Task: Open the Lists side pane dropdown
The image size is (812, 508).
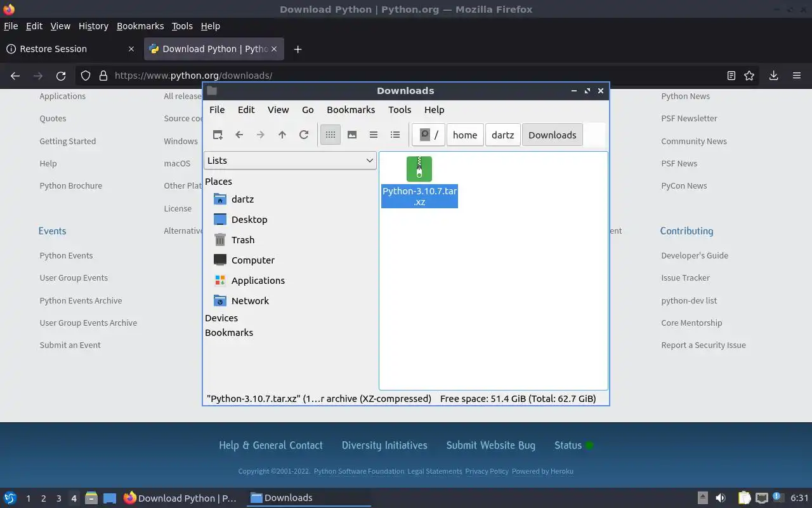Action: pos(291,160)
